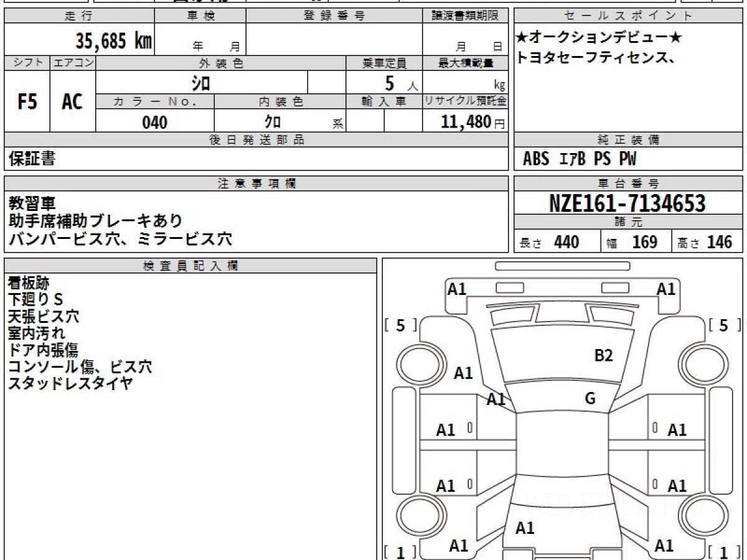Select the 助手席補助ブレーキあり note

(x=96, y=221)
